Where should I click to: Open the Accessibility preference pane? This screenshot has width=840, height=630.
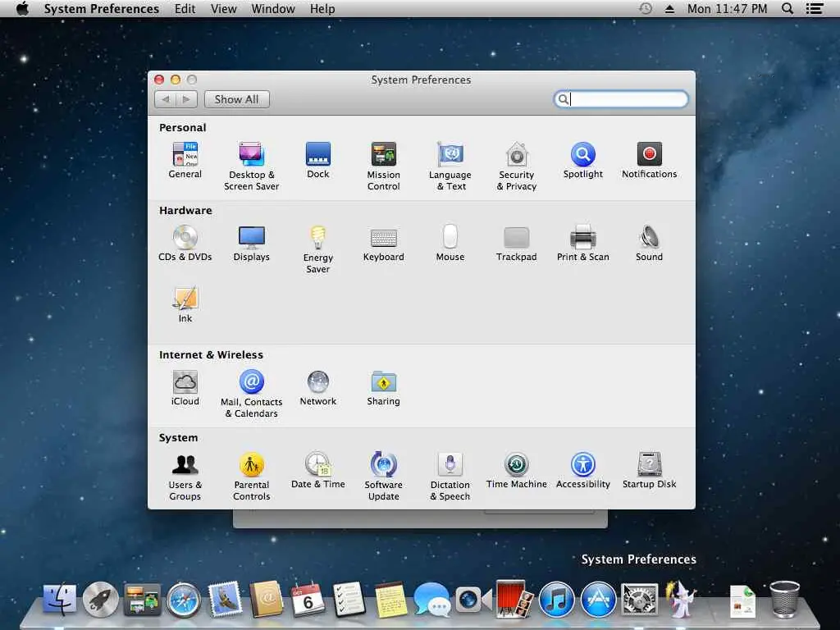[x=583, y=470]
